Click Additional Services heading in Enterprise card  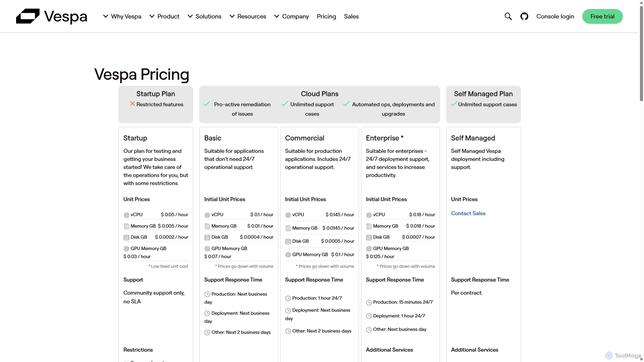point(389,350)
